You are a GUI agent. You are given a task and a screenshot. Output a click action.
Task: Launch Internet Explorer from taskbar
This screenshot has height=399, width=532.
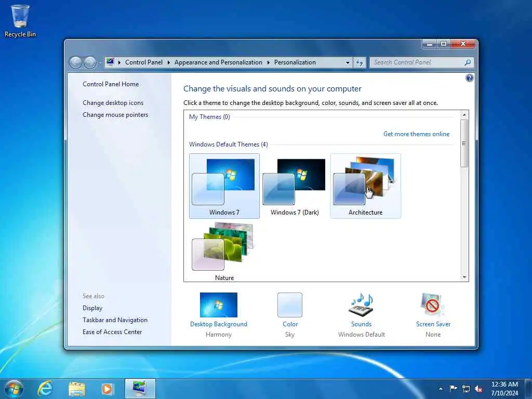(x=45, y=389)
